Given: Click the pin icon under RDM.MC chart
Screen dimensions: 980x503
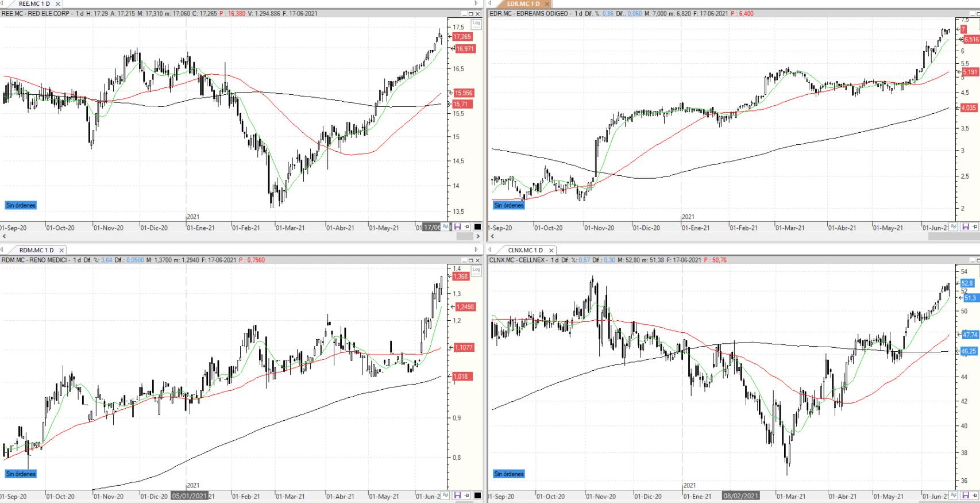Looking at the screenshot, I should (467, 496).
